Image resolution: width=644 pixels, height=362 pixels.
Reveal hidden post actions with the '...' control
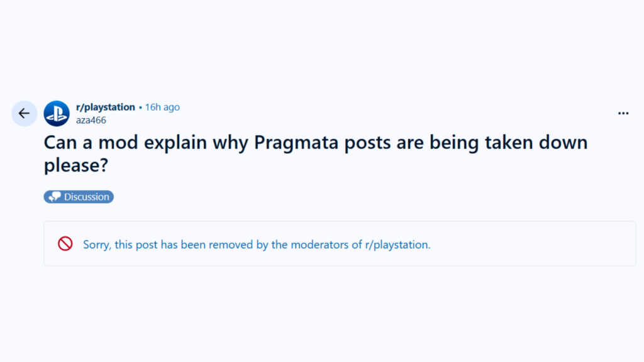click(623, 112)
